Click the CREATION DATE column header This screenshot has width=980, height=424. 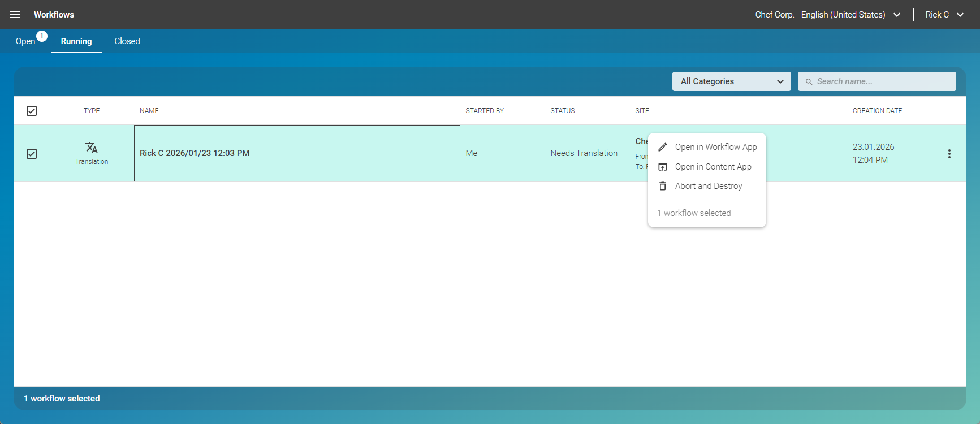point(878,111)
